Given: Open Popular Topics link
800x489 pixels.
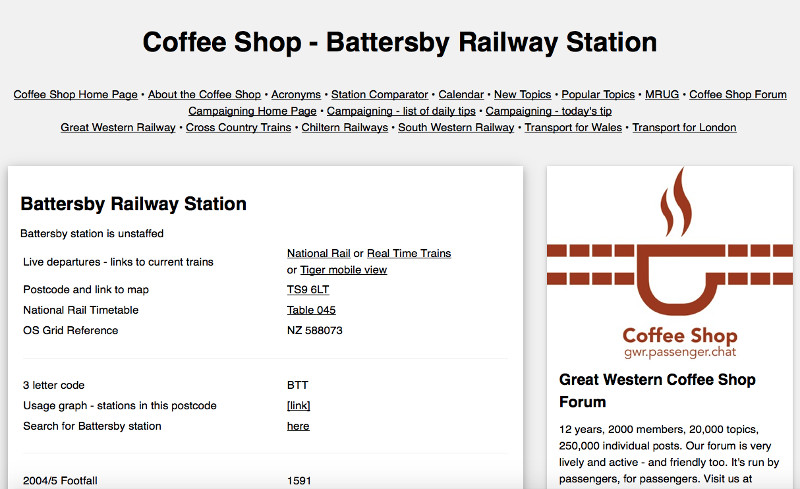Looking at the screenshot, I should [598, 95].
